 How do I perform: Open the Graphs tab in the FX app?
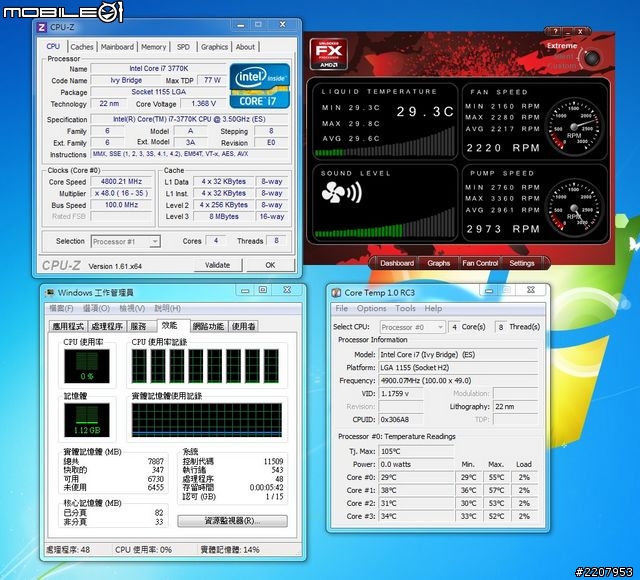438,263
